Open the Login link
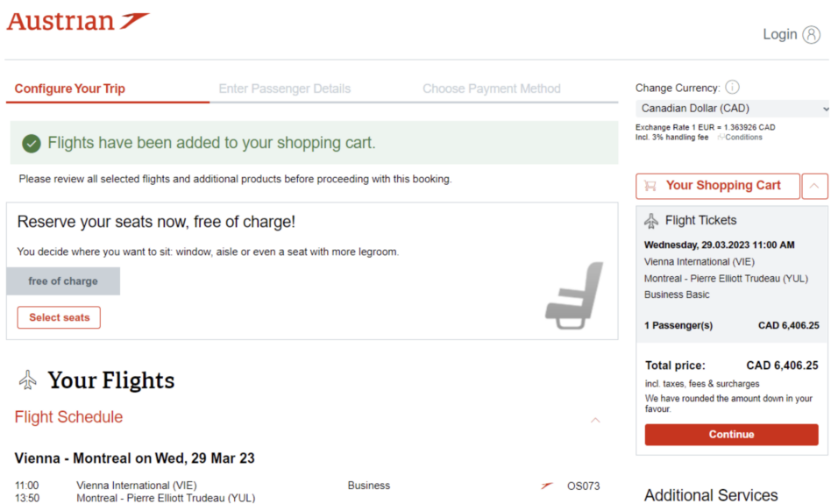Image resolution: width=838 pixels, height=504 pixels. click(780, 35)
